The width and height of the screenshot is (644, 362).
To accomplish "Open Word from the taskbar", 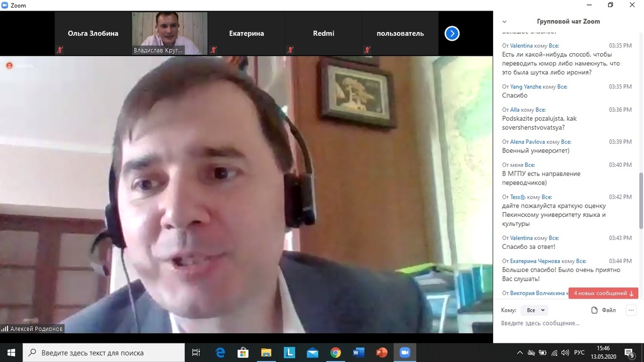I will coord(359,352).
